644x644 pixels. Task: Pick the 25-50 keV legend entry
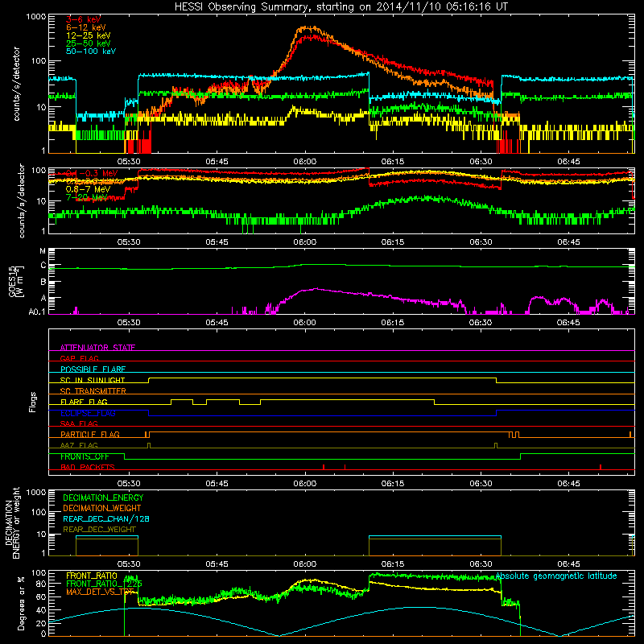tap(89, 43)
